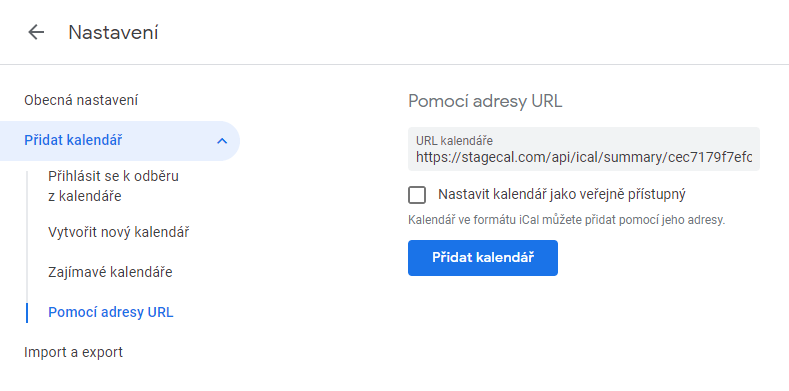Go back using the arrow beside Nastavení
The width and height of the screenshot is (789, 391).
click(x=36, y=33)
